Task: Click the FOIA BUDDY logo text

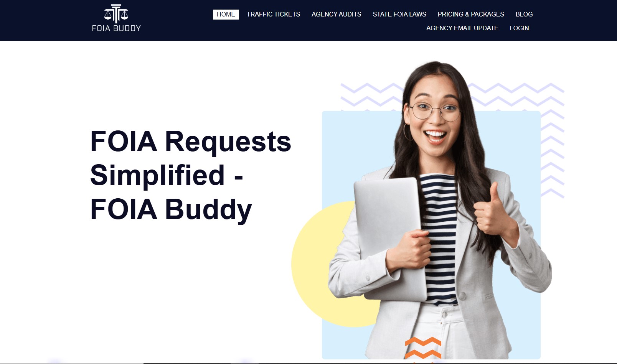Action: [116, 28]
